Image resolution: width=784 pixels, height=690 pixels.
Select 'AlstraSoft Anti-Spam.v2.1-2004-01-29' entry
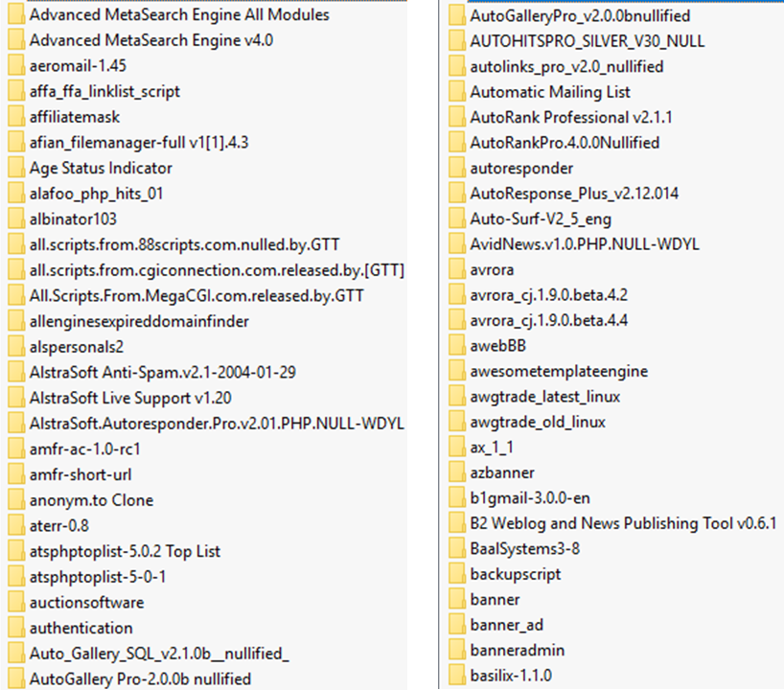pos(163,372)
